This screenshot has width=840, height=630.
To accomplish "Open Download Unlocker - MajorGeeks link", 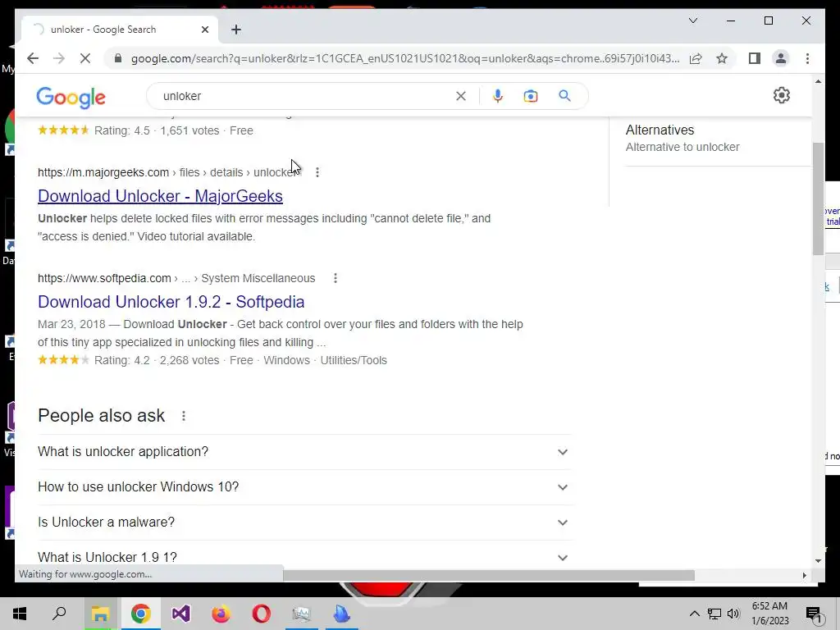I will [x=160, y=196].
